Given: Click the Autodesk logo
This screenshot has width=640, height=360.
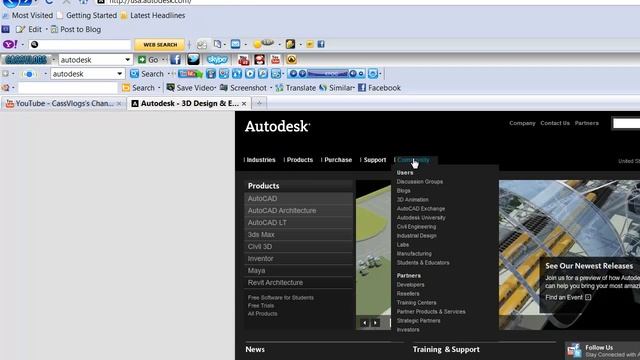Looking at the screenshot, I should pos(278,126).
